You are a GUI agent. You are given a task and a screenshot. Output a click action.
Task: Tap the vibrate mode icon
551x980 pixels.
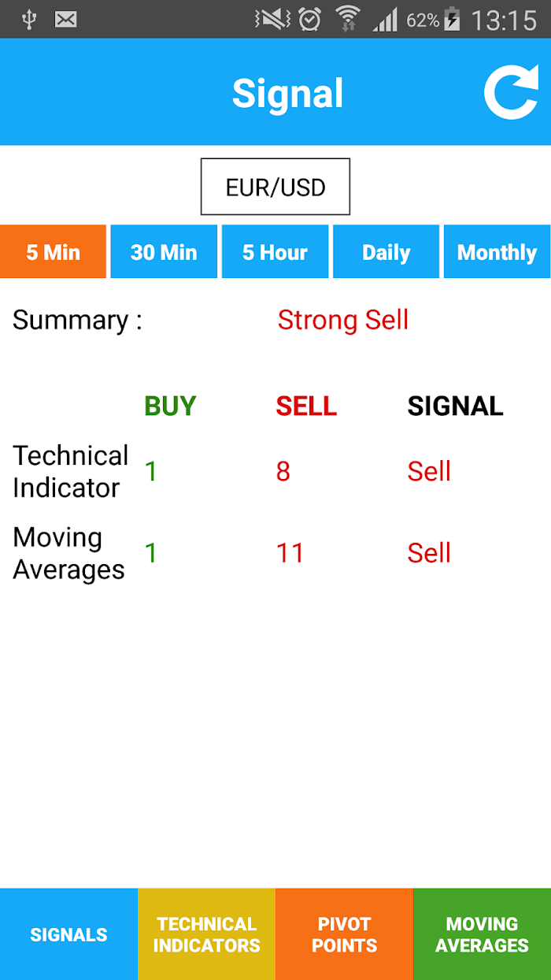point(273,19)
